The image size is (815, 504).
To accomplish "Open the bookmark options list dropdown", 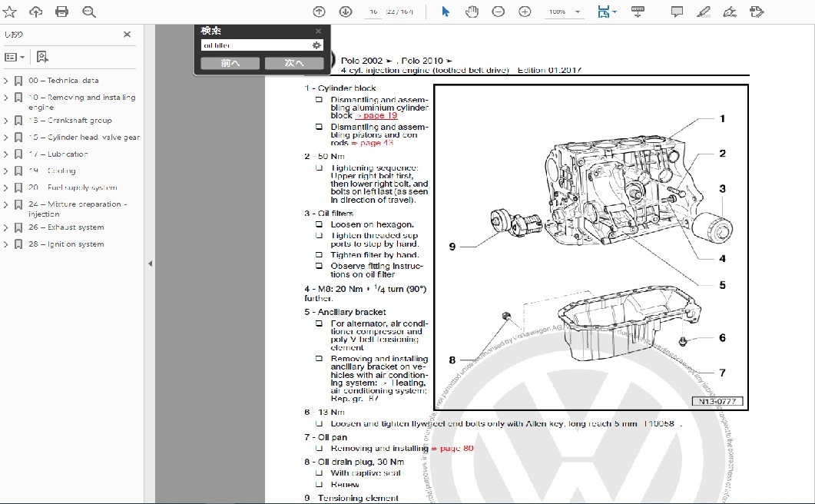I will (15, 57).
